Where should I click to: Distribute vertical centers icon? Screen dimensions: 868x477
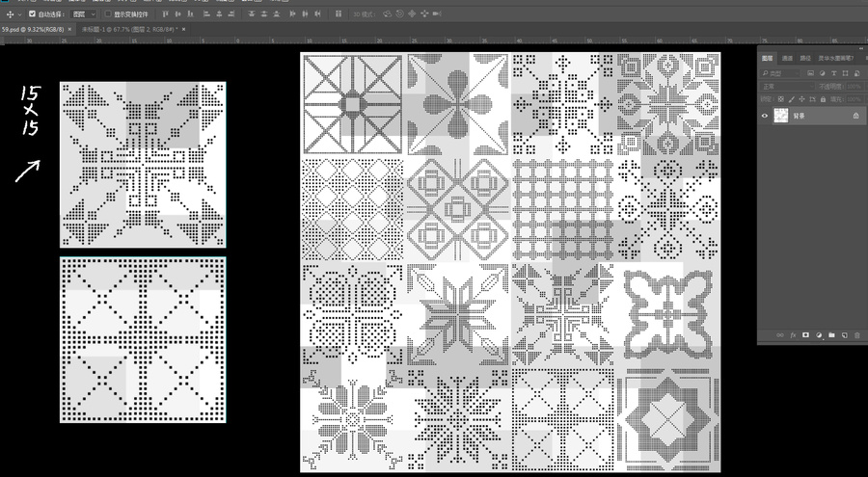[x=264, y=13]
